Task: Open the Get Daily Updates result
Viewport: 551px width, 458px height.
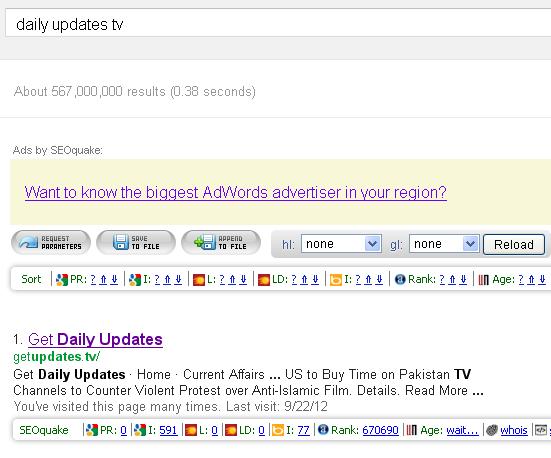Action: [x=95, y=340]
